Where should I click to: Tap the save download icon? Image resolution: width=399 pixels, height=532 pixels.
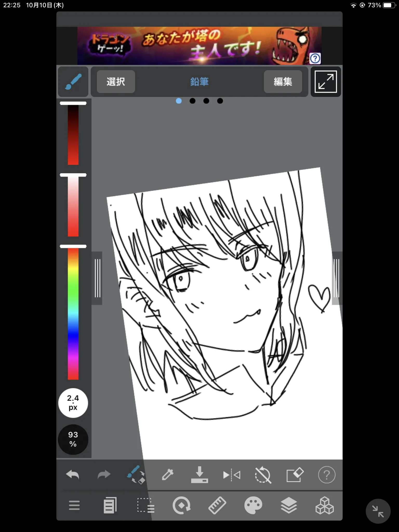point(199,475)
